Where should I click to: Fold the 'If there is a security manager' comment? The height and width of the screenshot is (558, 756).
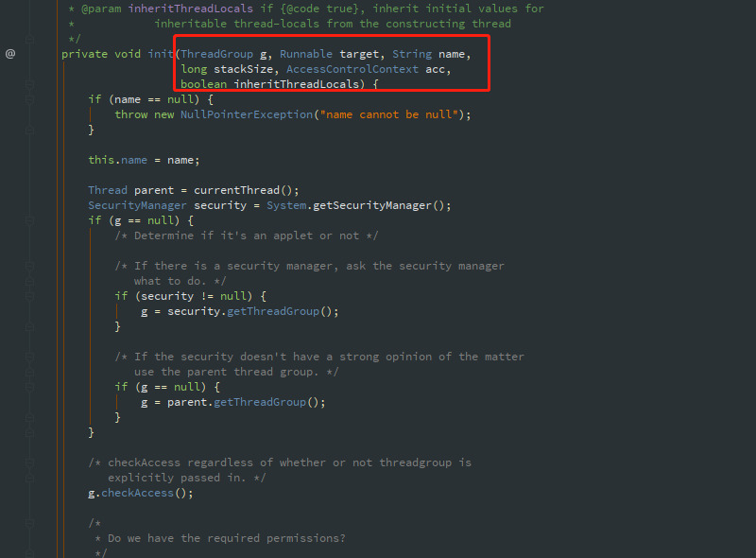29,266
